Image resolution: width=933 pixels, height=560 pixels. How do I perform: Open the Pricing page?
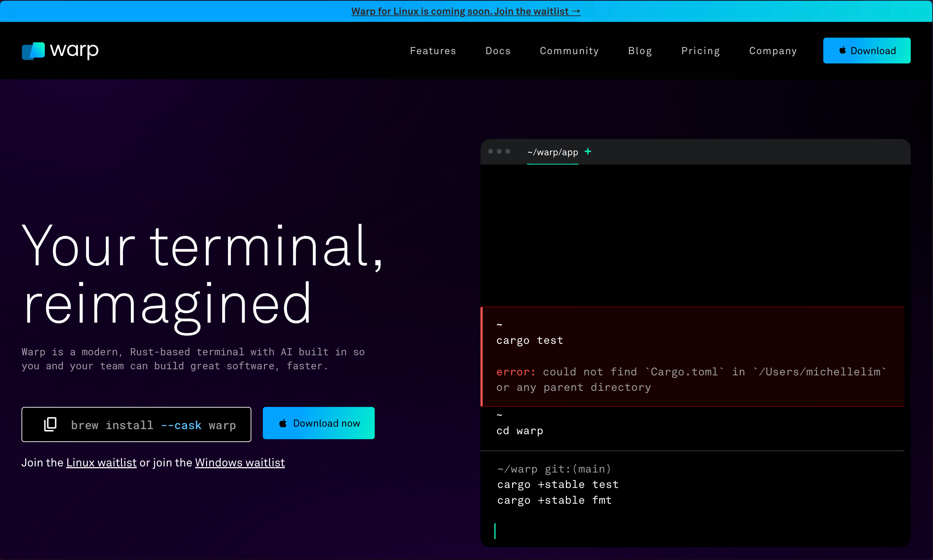click(700, 50)
